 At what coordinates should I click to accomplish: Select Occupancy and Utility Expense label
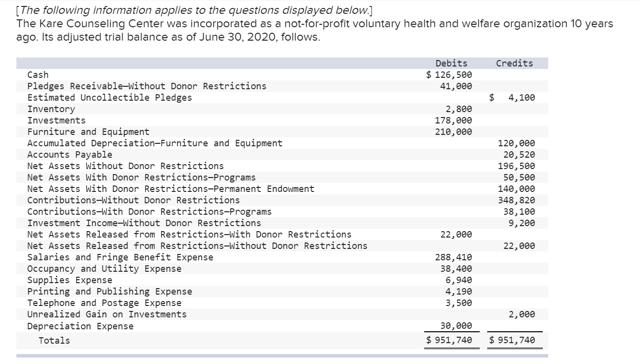tap(104, 269)
